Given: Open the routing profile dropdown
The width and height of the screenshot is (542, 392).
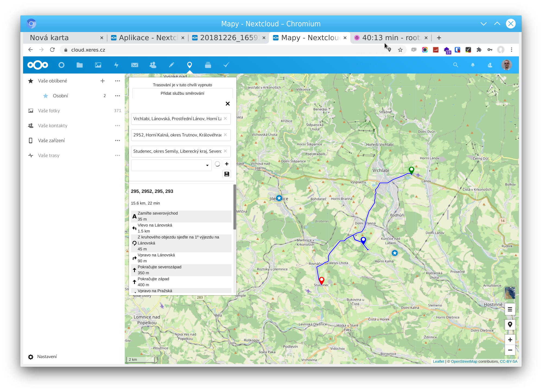Looking at the screenshot, I should [171, 165].
